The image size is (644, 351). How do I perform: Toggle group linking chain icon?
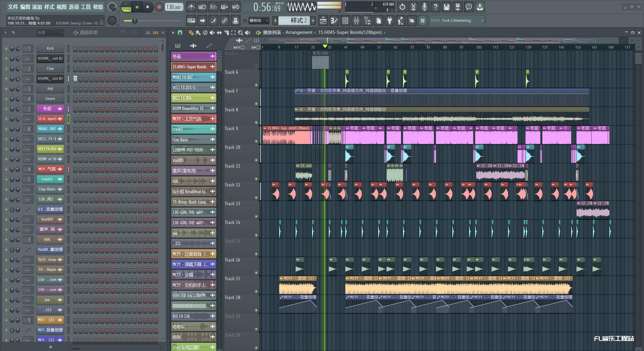tap(225, 21)
